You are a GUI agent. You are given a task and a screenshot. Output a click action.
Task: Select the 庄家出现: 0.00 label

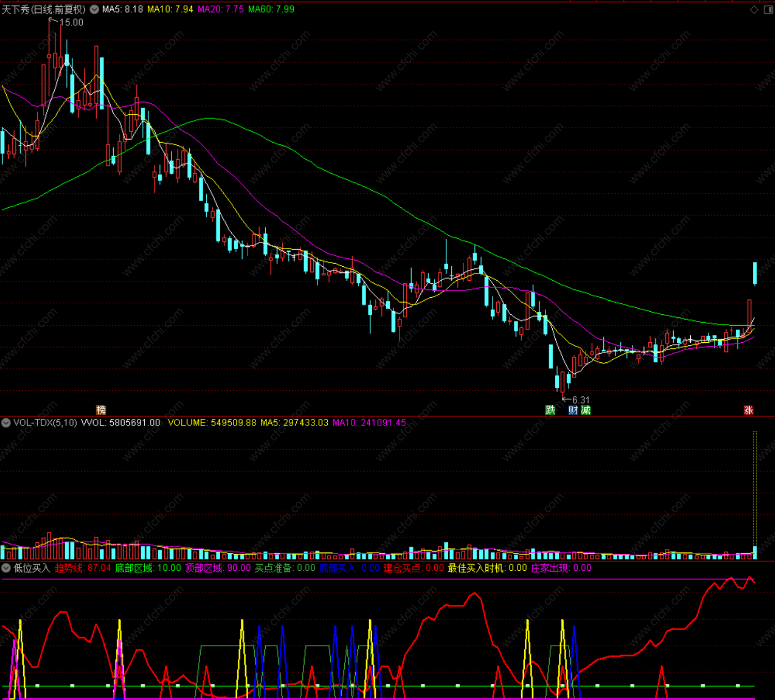click(561, 568)
